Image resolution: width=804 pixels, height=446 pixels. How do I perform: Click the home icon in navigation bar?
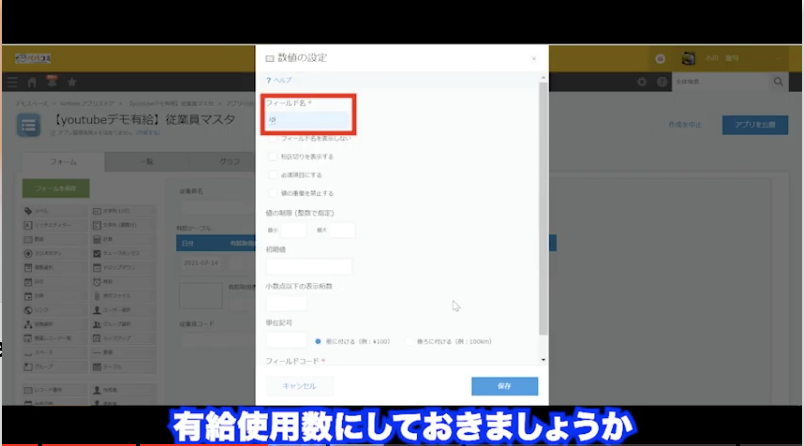(32, 81)
